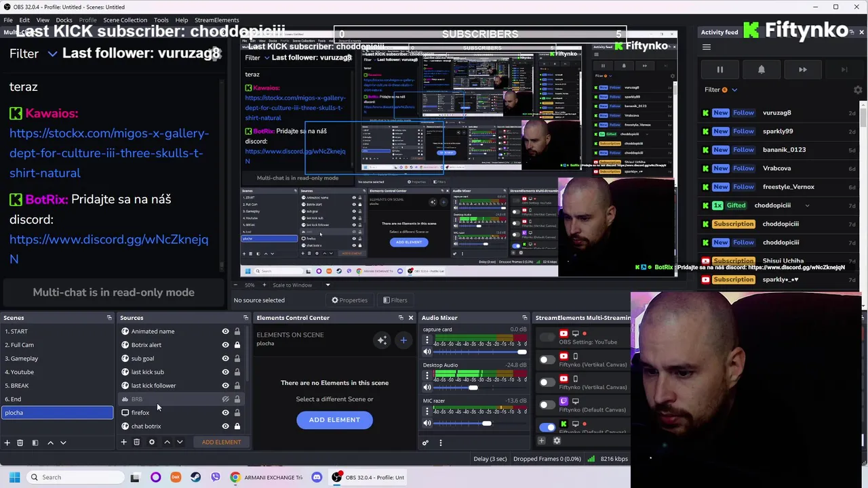The width and height of the screenshot is (868, 488).
Task: Enable the Twitch Fiftynko (Default Canvas) stream toggle
Action: pos(547,405)
